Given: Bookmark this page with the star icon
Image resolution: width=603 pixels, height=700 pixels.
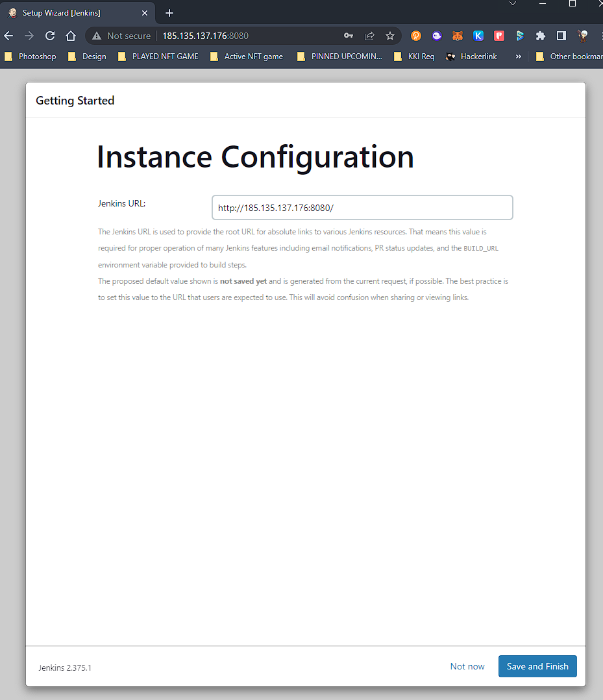Looking at the screenshot, I should click(x=390, y=36).
